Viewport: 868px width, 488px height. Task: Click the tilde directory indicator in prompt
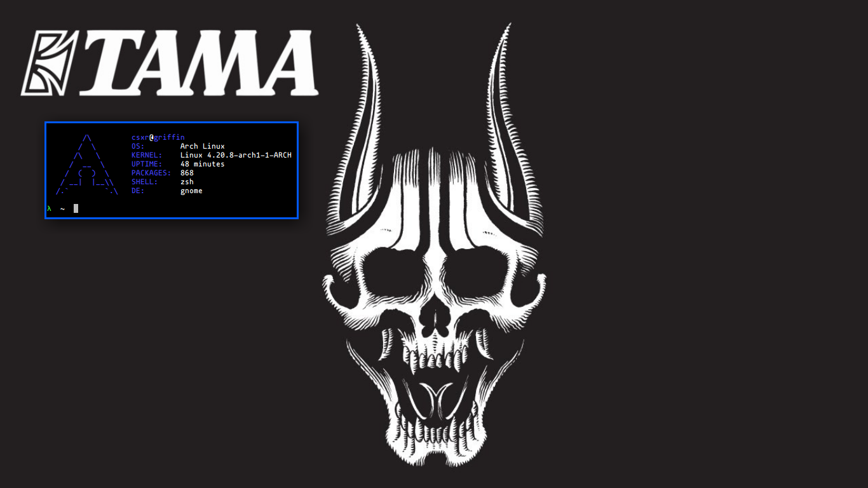62,208
